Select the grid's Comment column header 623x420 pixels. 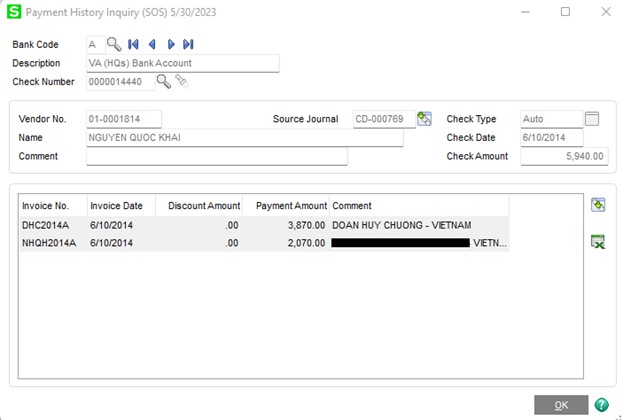click(419, 205)
